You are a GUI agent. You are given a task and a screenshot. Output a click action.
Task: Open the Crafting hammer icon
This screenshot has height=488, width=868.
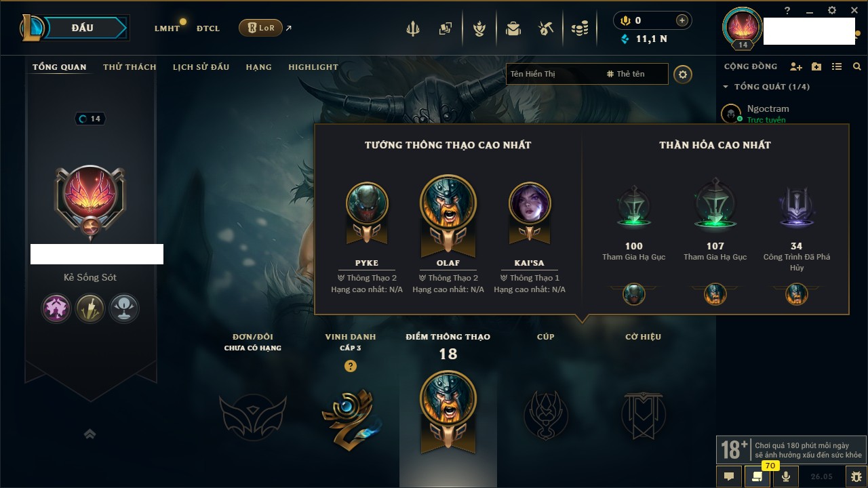click(546, 28)
